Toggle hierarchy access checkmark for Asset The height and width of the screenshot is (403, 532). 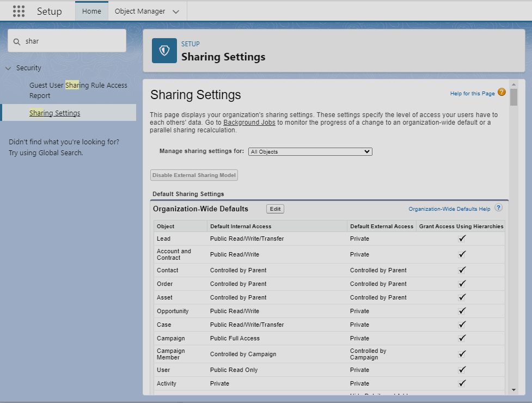pos(461,297)
